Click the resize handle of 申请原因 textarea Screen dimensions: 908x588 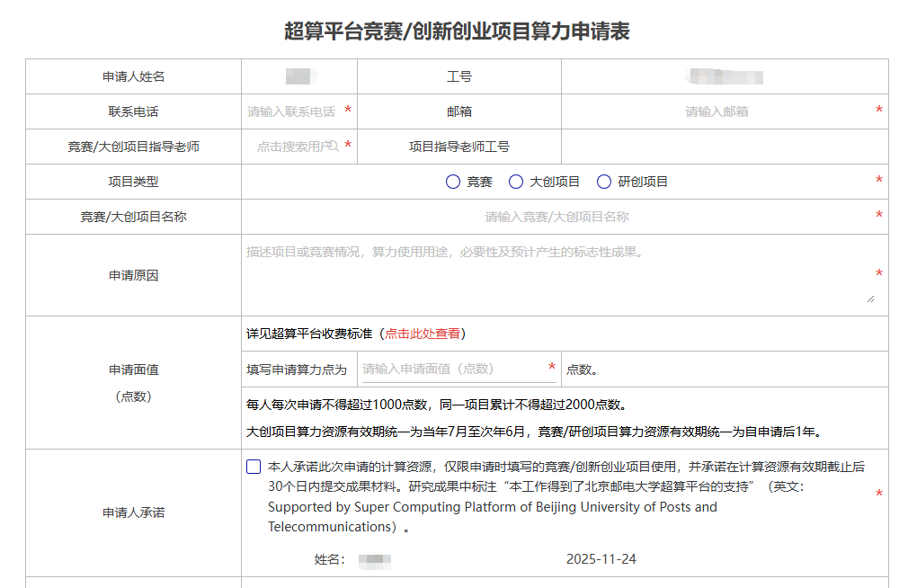pos(869,298)
